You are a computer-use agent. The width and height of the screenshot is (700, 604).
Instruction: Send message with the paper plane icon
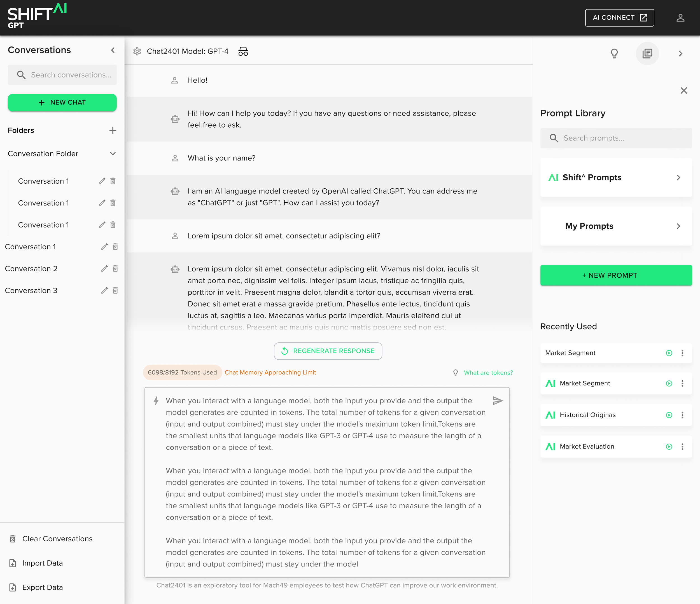498,401
